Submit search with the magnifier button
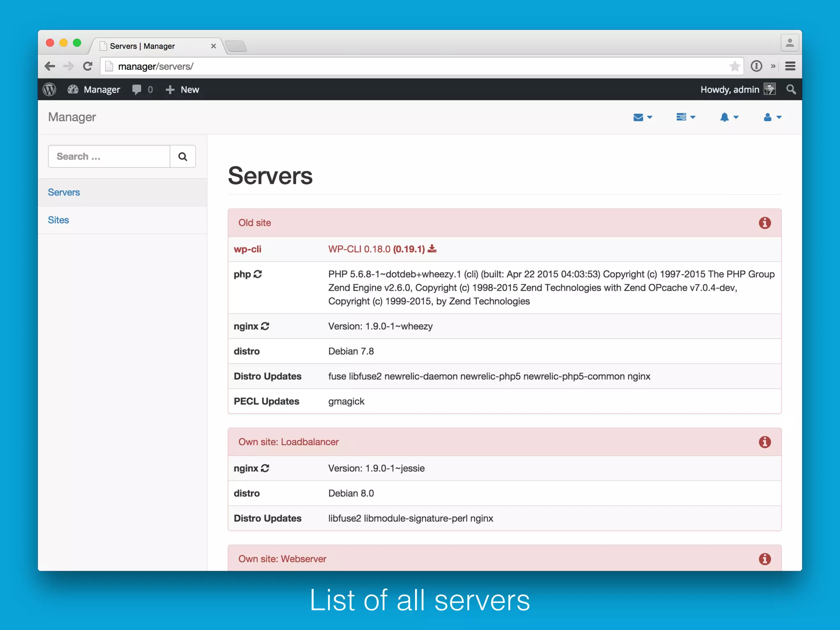 click(x=183, y=156)
